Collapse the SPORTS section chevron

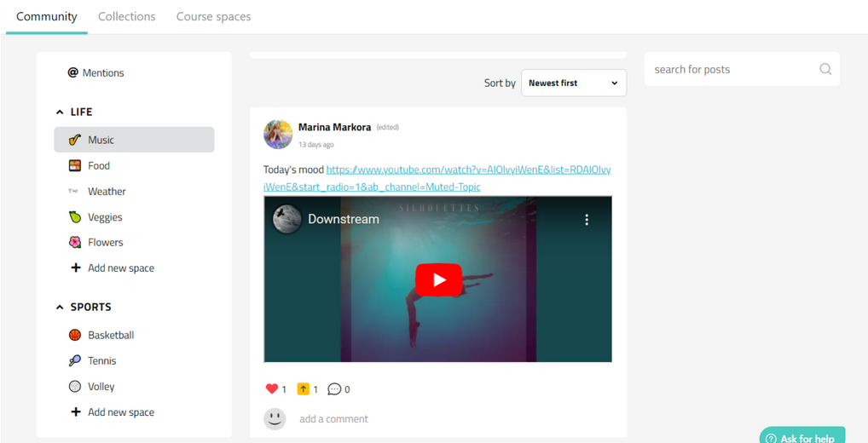(60, 307)
